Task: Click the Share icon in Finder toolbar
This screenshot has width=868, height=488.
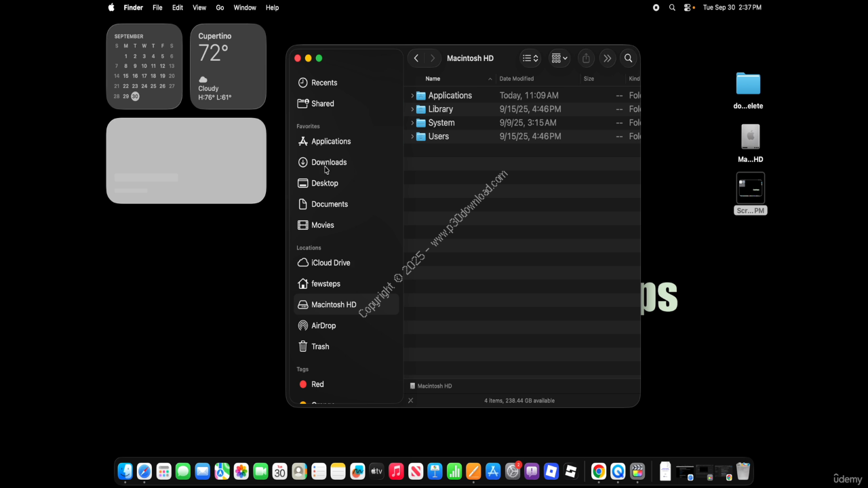Action: [586, 58]
